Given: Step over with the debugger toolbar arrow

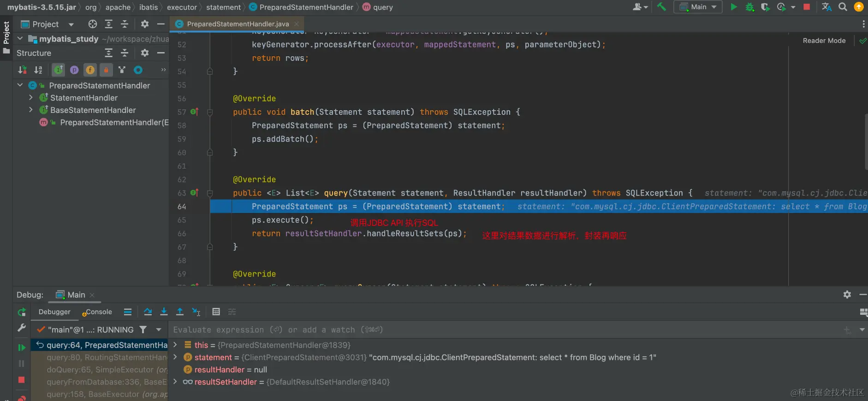Looking at the screenshot, I should point(148,312).
